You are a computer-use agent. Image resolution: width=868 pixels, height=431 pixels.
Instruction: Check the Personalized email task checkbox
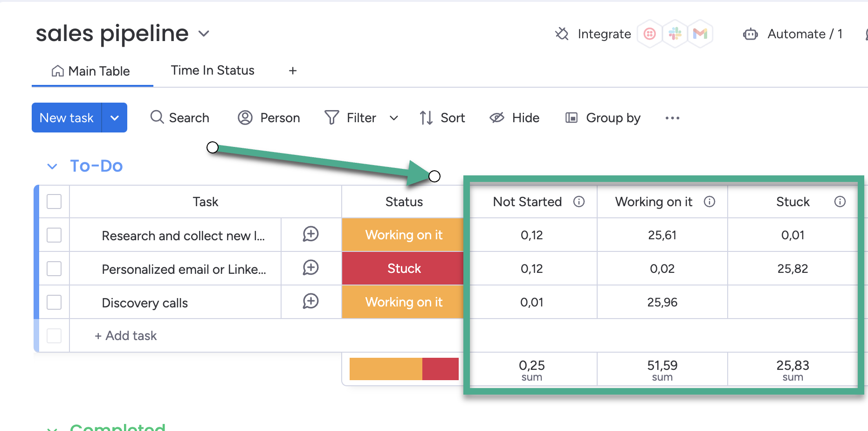[x=54, y=269]
